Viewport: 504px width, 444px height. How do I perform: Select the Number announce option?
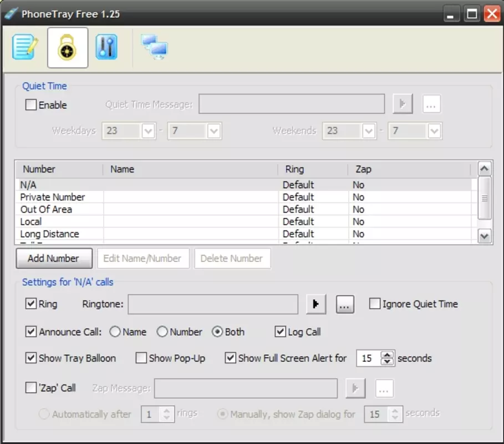coord(162,332)
